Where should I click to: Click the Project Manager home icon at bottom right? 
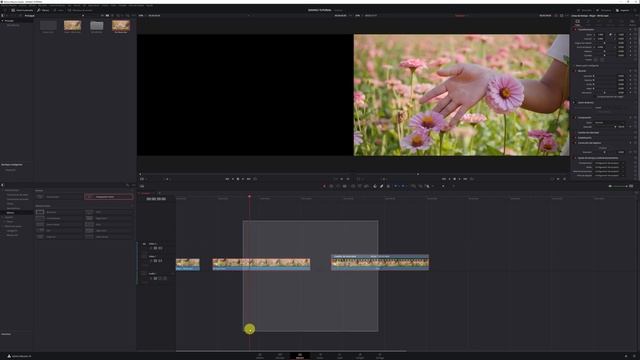click(x=626, y=356)
